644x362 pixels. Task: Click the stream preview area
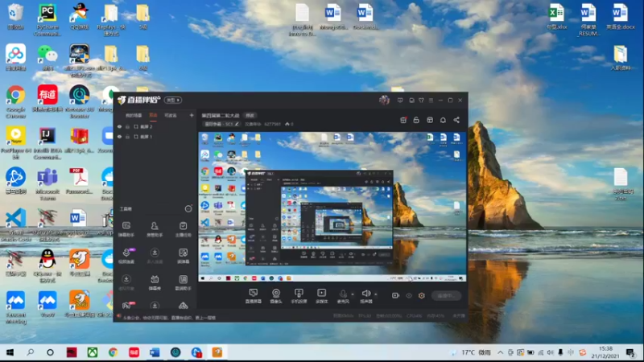332,207
